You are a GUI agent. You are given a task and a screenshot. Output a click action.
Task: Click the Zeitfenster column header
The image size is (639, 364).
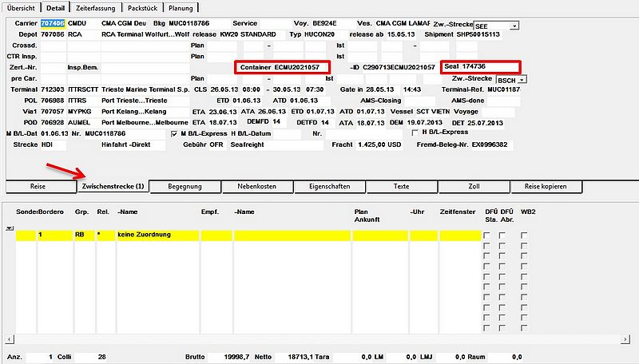[x=458, y=212]
